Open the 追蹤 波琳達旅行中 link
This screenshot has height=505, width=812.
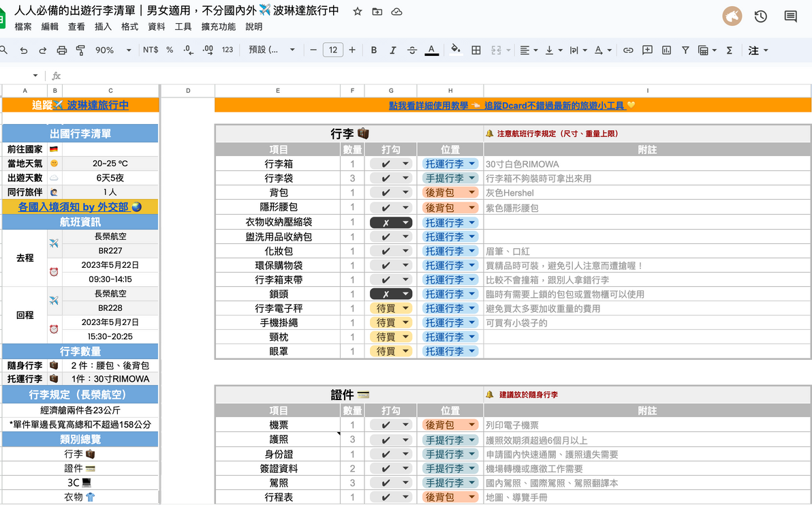tap(80, 105)
